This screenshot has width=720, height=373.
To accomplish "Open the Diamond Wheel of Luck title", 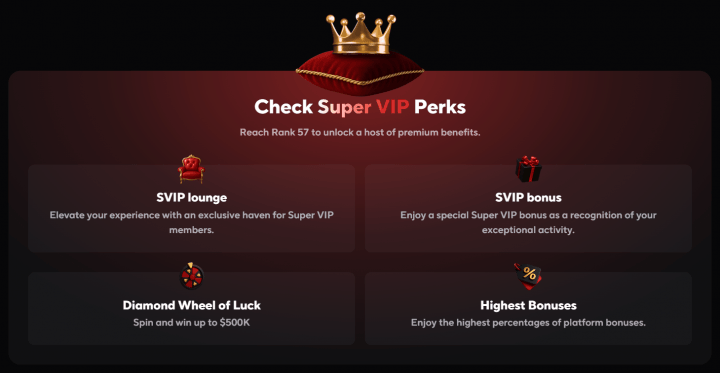I will [x=191, y=305].
